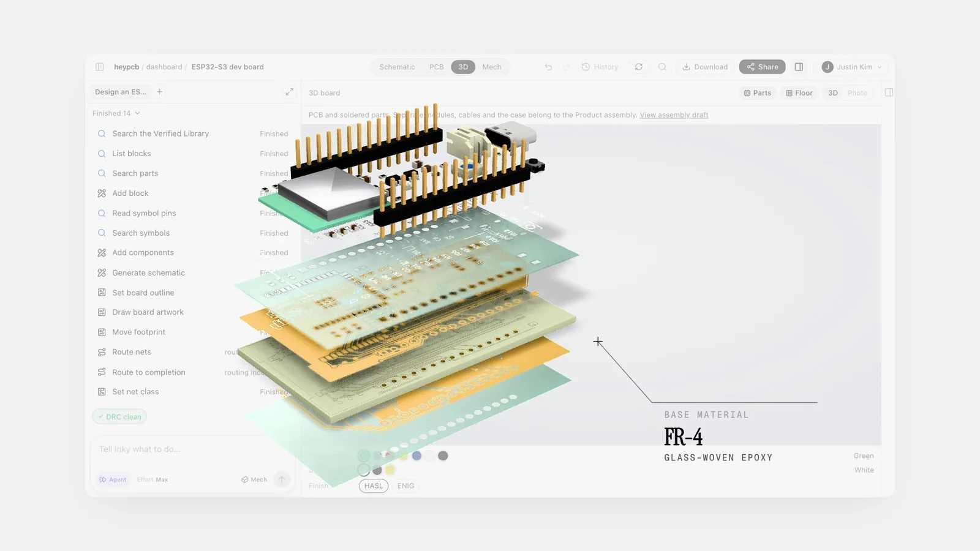Pick the dark gray solder mask swatch
Image resolution: width=980 pixels, height=551 pixels.
point(443,455)
